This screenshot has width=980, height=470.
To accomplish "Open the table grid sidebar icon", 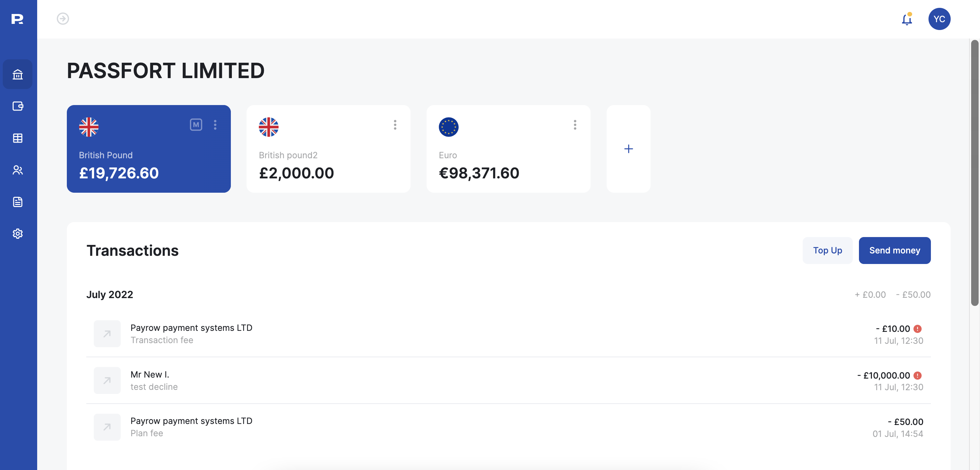I will click(x=17, y=138).
